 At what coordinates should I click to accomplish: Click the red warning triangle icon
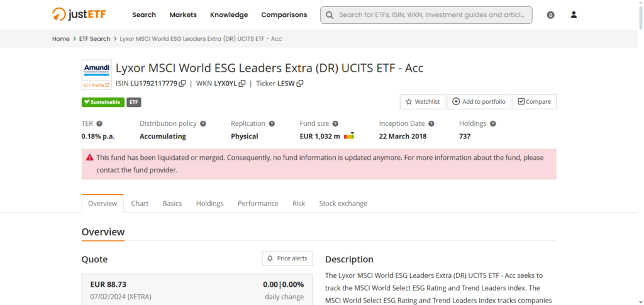[89, 158]
